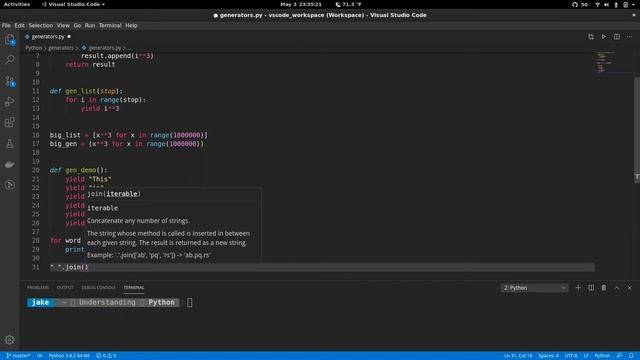640x360 pixels.
Task: Click the Ln 31 cursor position indicator
Action: (x=518, y=356)
